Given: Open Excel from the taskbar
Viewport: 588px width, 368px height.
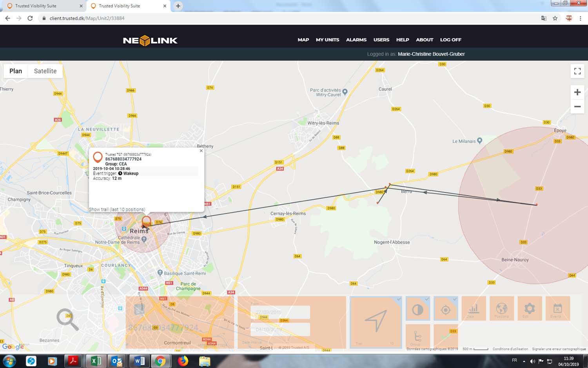Looking at the screenshot, I should (x=96, y=361).
